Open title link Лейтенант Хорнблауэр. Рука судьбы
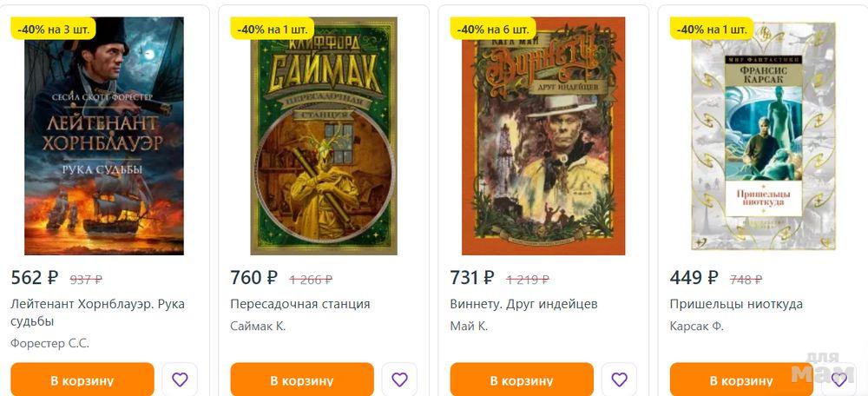868x396 pixels. click(x=97, y=313)
